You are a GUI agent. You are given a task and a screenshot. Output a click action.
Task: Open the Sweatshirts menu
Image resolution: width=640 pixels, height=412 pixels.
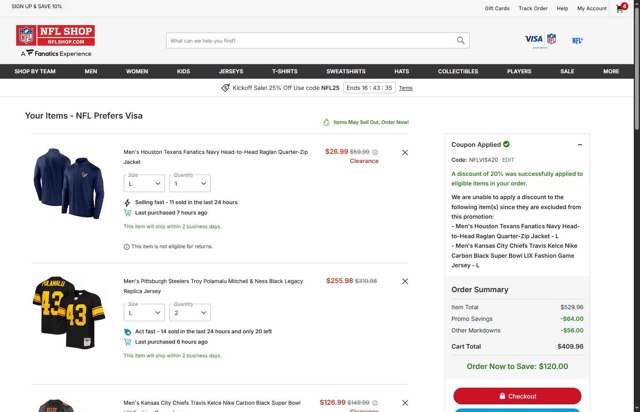[346, 71]
